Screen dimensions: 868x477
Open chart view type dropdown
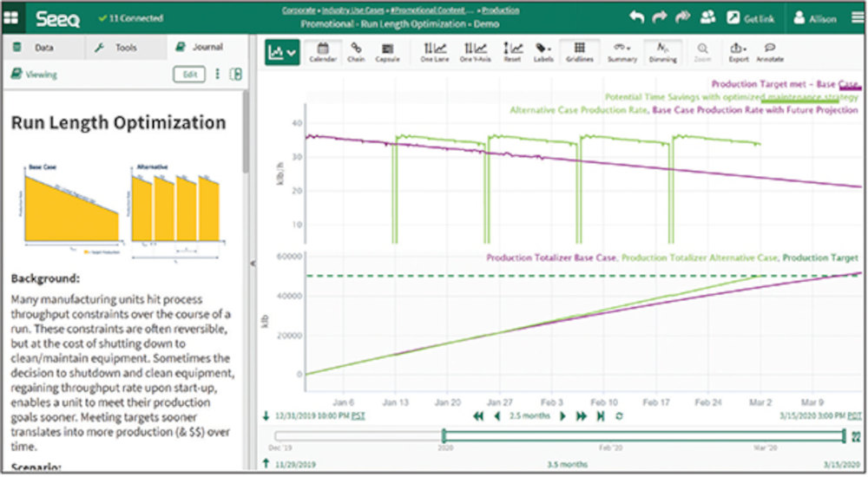pos(282,53)
